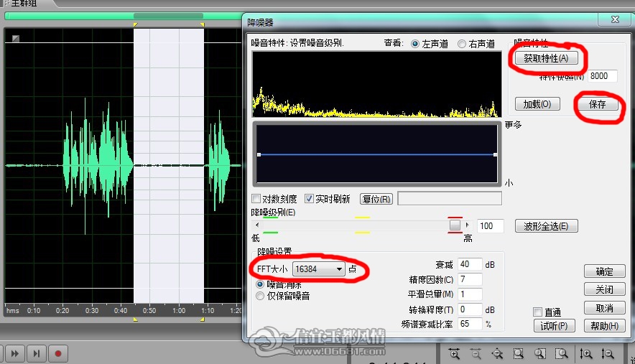Select the 左声道 radio button
635x364 pixels.
point(415,44)
